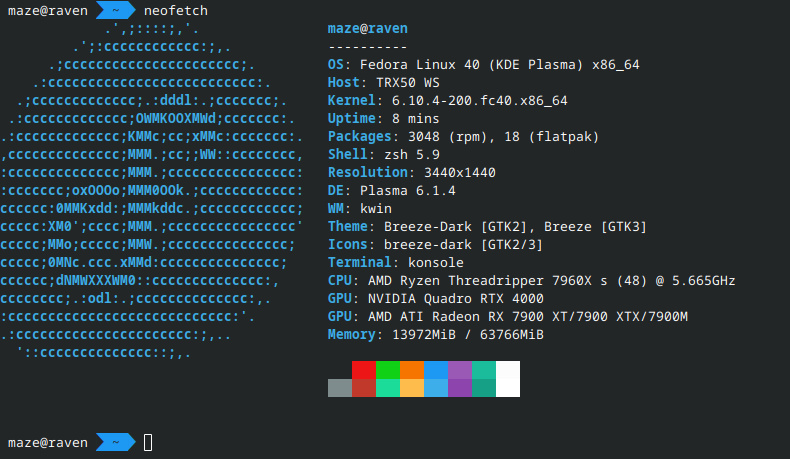The height and width of the screenshot is (459, 790).
Task: Select the Kernel version line
Action: click(x=447, y=100)
